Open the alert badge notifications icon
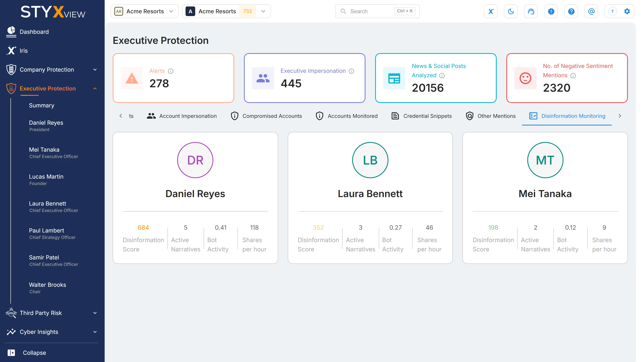Viewport: 644px width, 362px height. pyautogui.click(x=551, y=11)
